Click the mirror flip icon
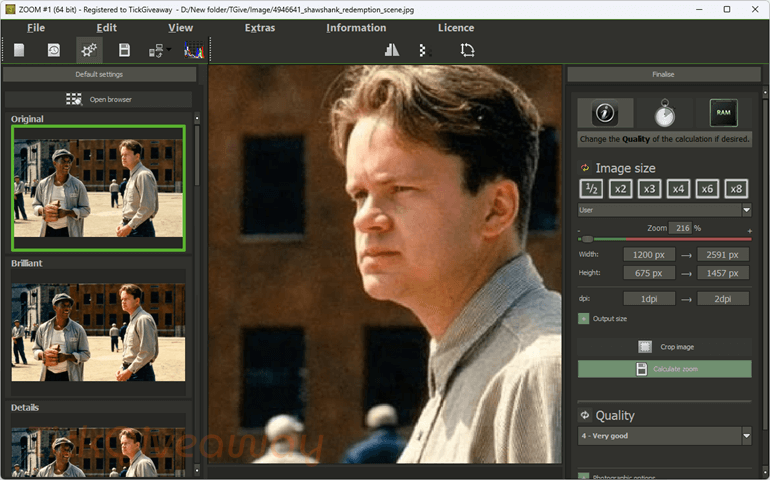The height and width of the screenshot is (480, 770). click(392, 50)
